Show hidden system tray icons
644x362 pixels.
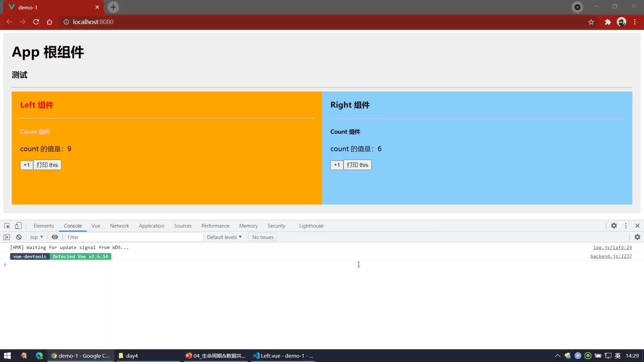tap(557, 355)
